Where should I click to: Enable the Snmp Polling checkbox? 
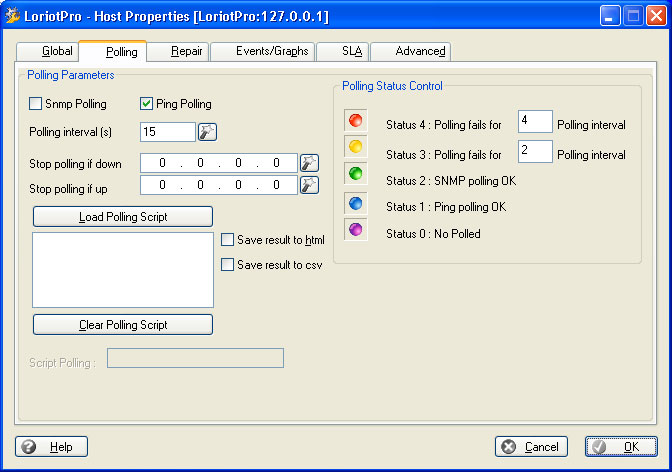[x=36, y=104]
